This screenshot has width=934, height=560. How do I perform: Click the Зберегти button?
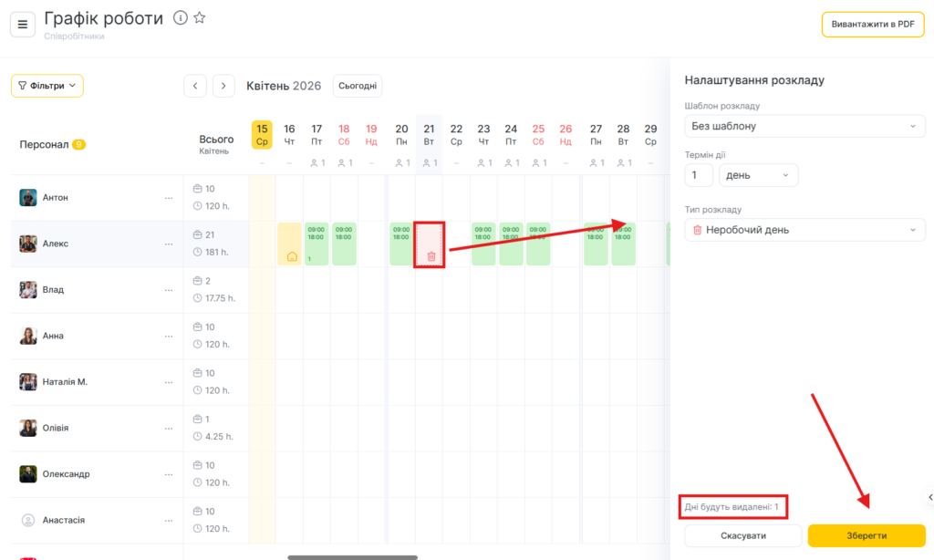pyautogui.click(x=867, y=535)
